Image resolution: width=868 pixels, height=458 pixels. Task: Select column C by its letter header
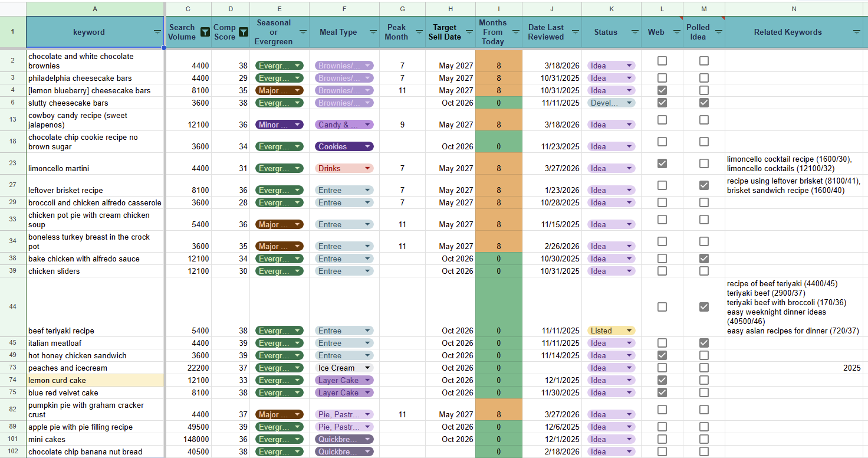pos(189,9)
